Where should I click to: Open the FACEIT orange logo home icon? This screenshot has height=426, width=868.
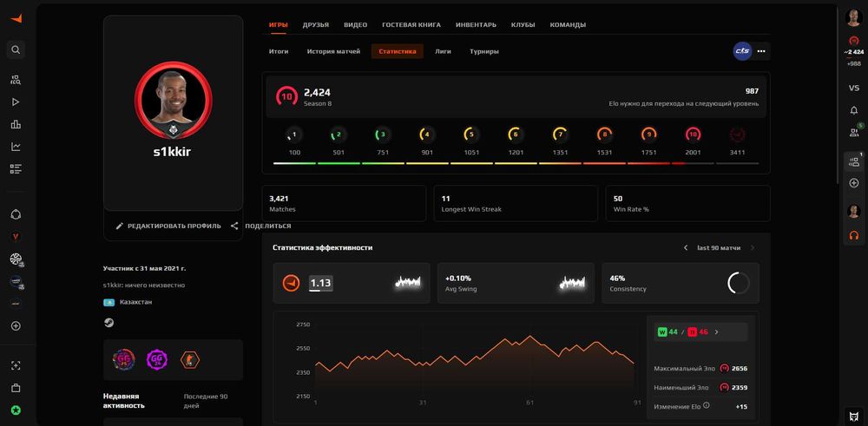point(16,18)
